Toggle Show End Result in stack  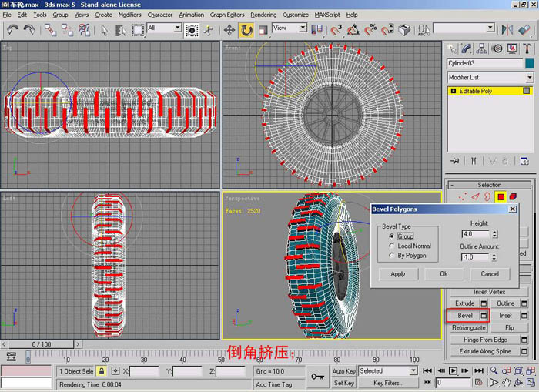click(x=474, y=161)
